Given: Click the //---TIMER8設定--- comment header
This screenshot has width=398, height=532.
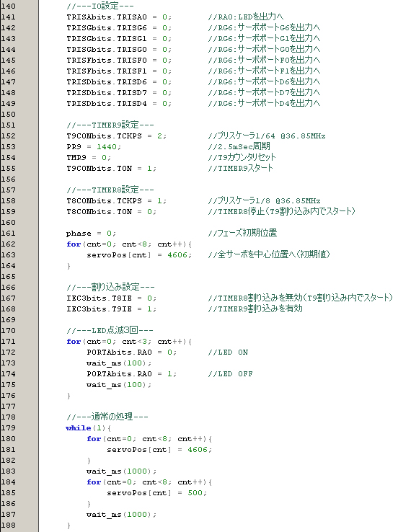Looking at the screenshot, I should coord(110,190).
